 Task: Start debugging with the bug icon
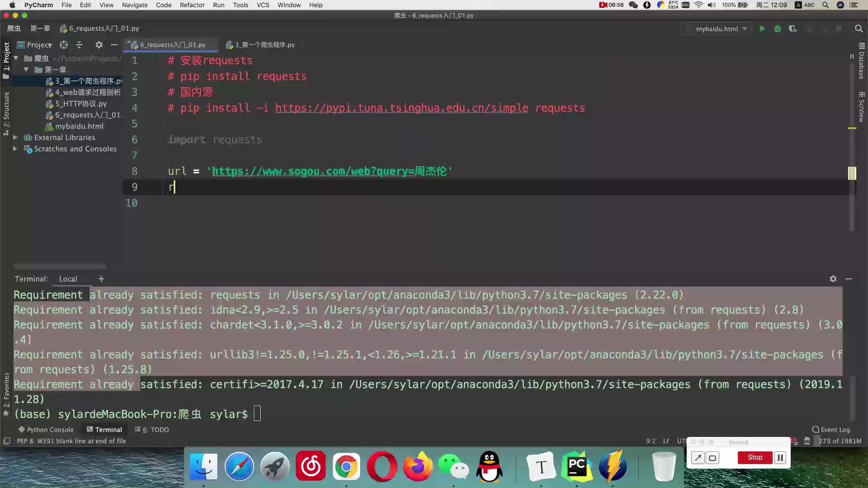pyautogui.click(x=778, y=28)
